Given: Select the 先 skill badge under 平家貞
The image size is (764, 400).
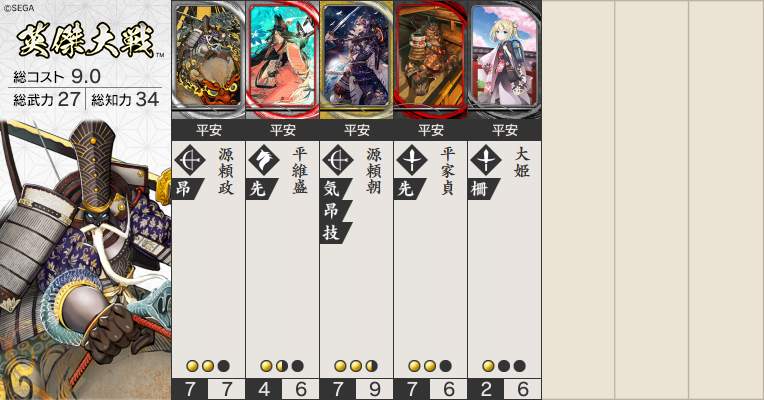Looking at the screenshot, I should [409, 189].
